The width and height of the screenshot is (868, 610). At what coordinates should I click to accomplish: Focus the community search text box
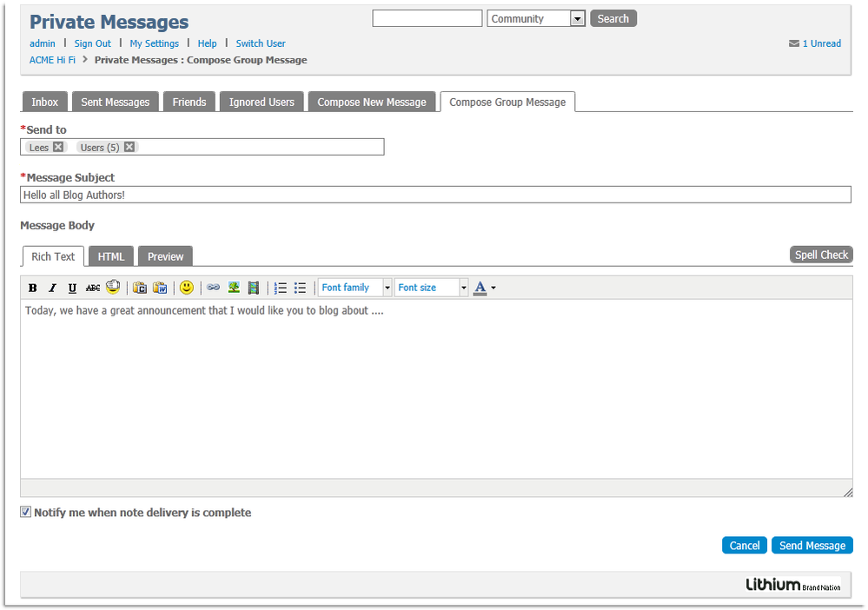pyautogui.click(x=427, y=18)
